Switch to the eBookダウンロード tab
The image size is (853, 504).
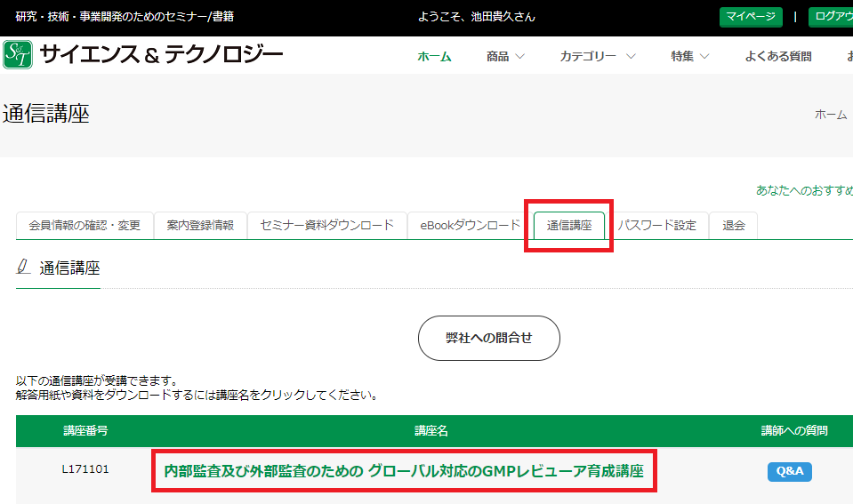click(x=470, y=226)
